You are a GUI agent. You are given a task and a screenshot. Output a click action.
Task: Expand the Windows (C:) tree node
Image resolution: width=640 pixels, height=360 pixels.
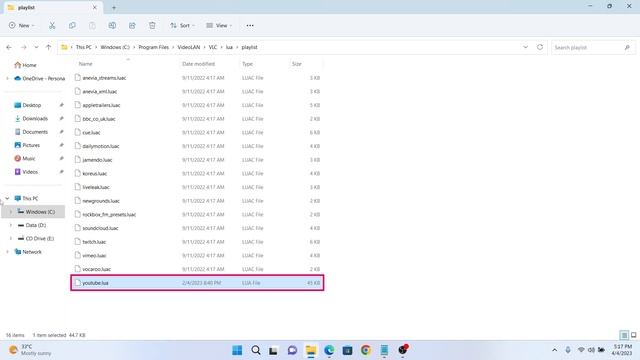tap(11, 212)
